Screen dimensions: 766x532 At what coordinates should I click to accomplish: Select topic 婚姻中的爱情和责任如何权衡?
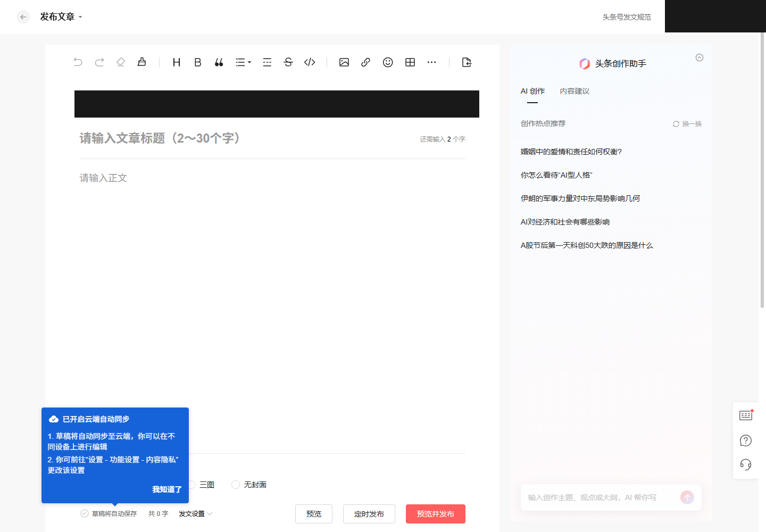(x=571, y=152)
